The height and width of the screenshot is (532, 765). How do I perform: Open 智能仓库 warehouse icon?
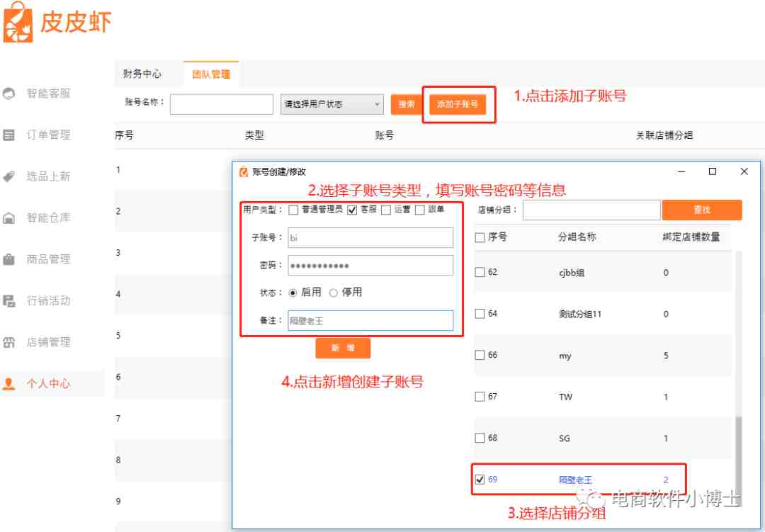(8, 217)
